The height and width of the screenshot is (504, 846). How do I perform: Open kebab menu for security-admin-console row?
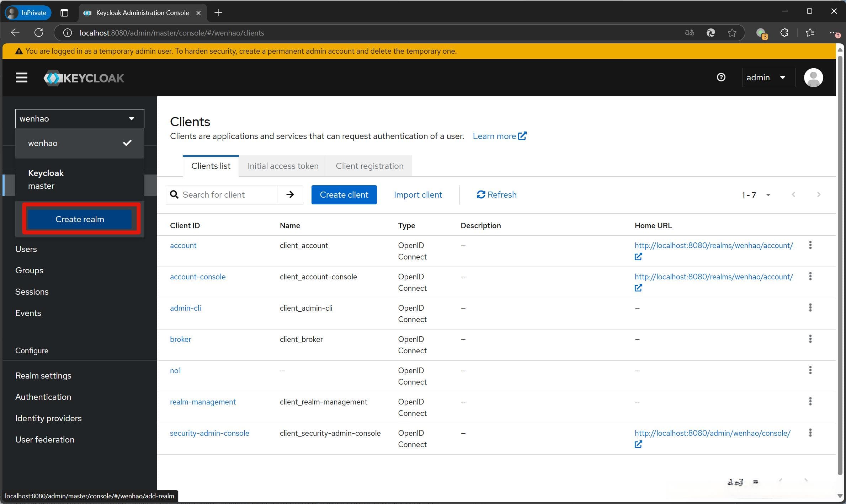tap(810, 433)
